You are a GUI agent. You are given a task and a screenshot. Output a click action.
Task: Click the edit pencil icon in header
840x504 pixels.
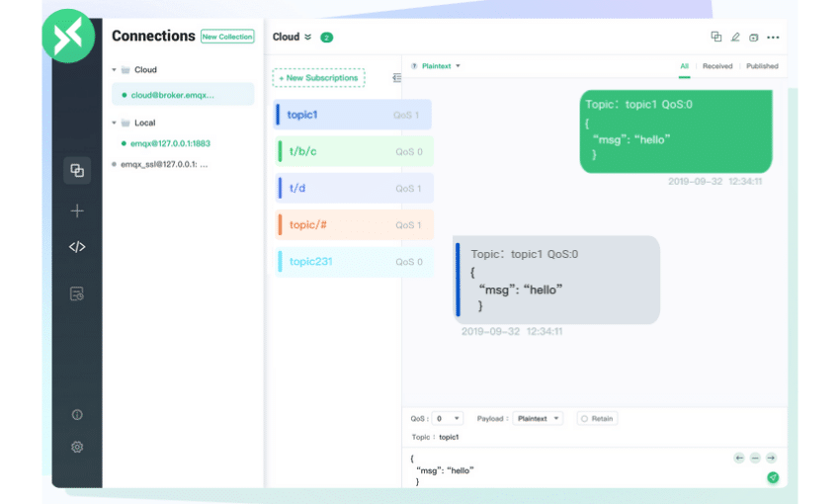[734, 38]
